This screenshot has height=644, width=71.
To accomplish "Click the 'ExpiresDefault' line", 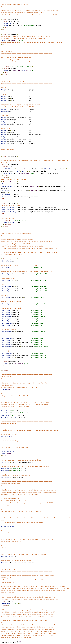I will (x=24, y=268).
